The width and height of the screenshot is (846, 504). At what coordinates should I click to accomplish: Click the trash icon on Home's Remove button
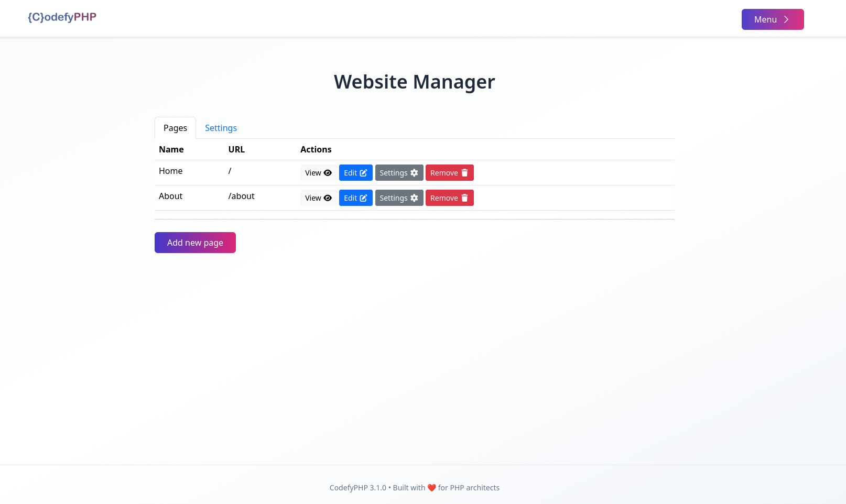click(x=465, y=172)
